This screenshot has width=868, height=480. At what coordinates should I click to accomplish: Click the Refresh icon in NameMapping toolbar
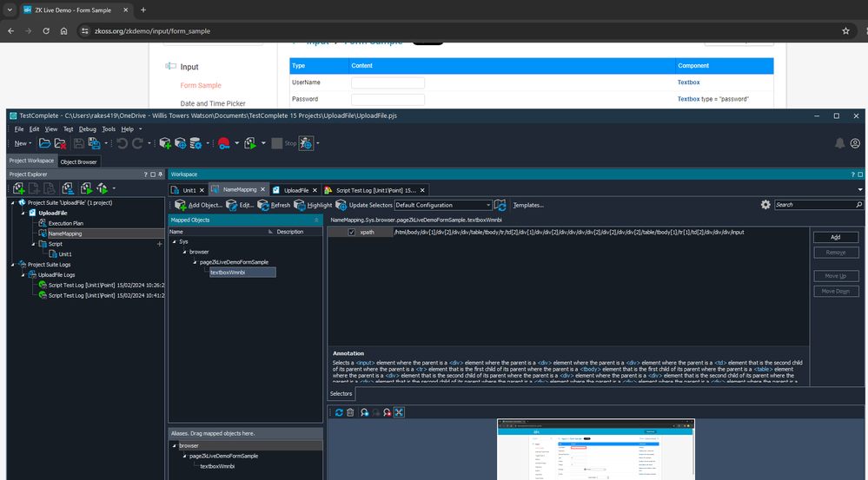point(262,205)
